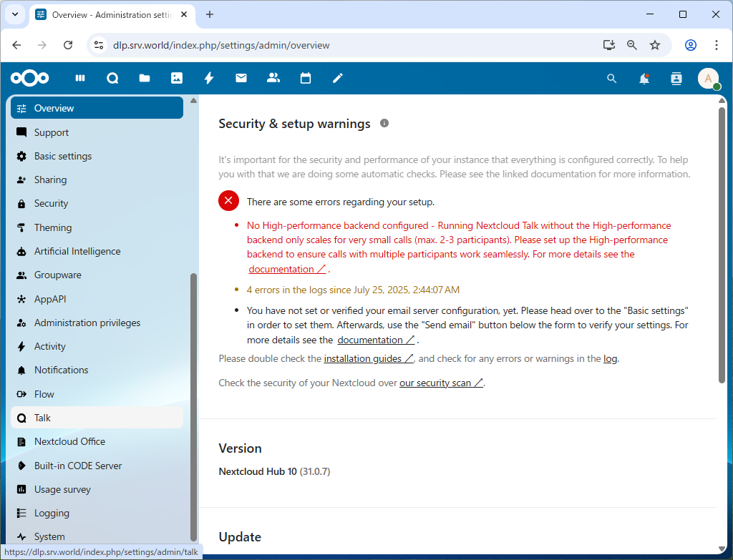Open the Activity lightning bolt icon
This screenshot has height=560, width=733.
tap(209, 78)
